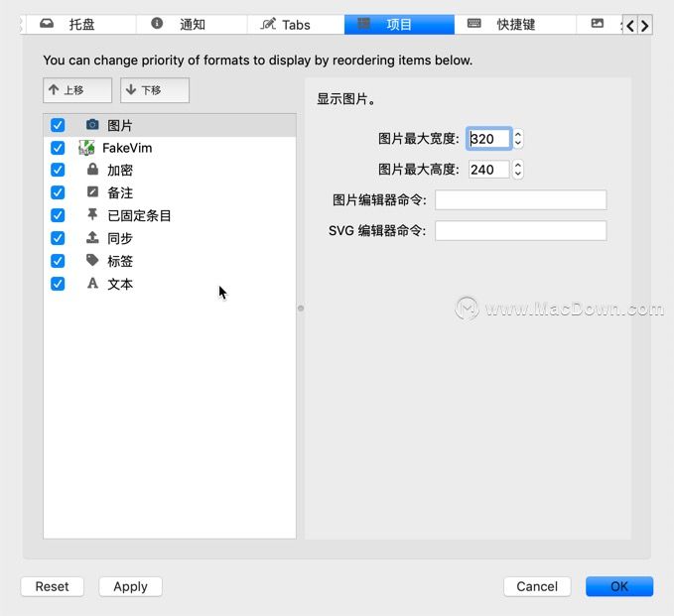Select the 项目 items tab

(x=399, y=24)
